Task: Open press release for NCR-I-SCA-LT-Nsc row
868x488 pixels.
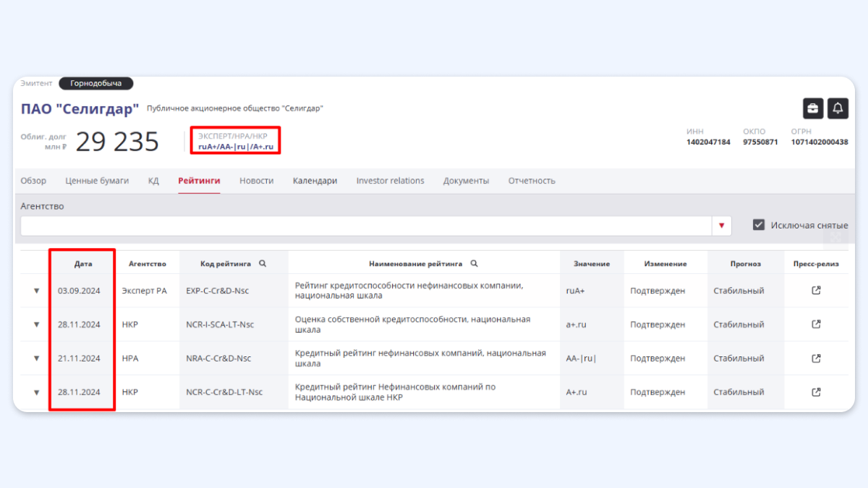Action: 816,325
